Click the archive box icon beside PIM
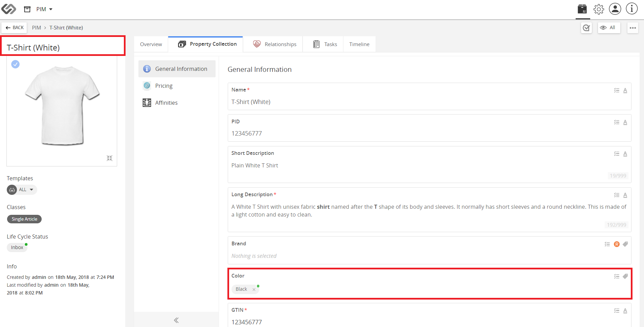Viewport: 644px width, 327px height. pos(27,9)
